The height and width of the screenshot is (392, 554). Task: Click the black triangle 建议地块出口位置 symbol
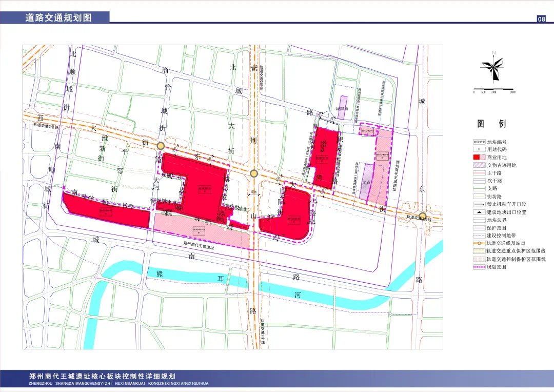479,212
